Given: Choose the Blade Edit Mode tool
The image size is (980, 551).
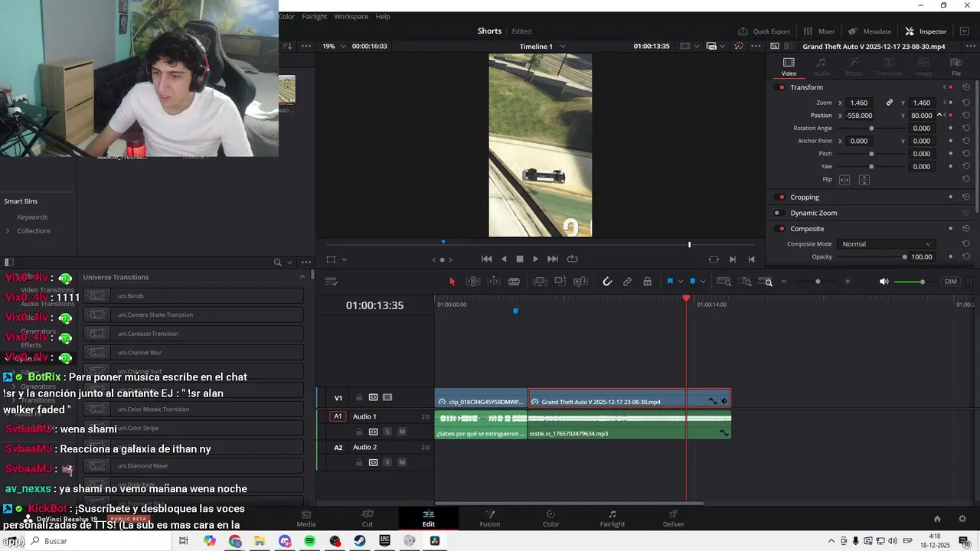Looking at the screenshot, I should click(x=514, y=282).
